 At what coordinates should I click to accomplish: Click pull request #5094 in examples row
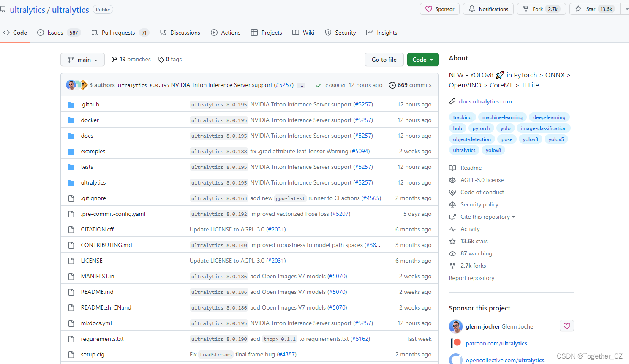click(360, 151)
